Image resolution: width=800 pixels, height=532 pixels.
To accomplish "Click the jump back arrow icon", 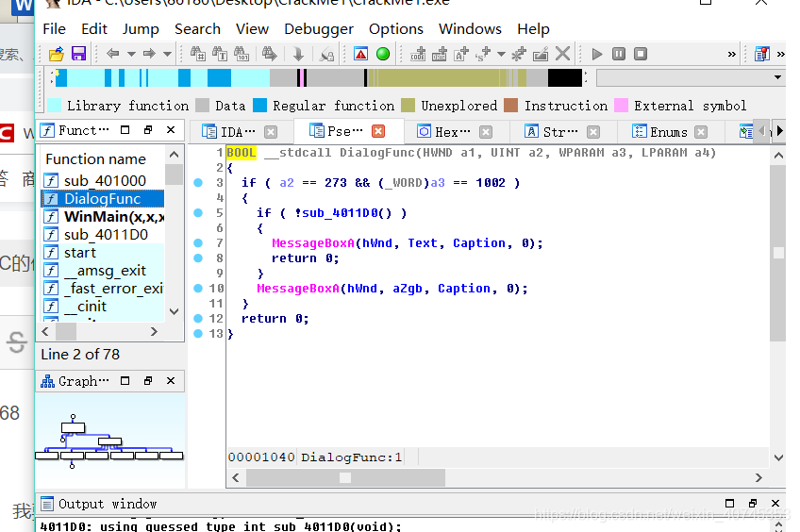I will coord(113,54).
